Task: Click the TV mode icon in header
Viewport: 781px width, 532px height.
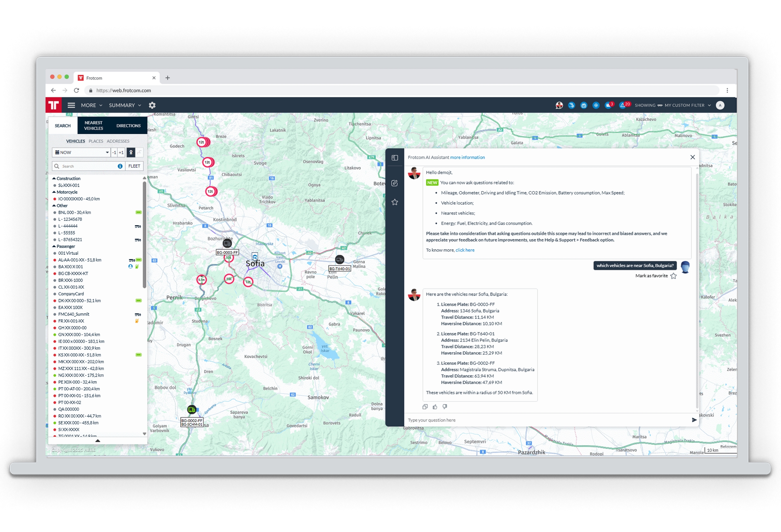Action: (x=584, y=105)
